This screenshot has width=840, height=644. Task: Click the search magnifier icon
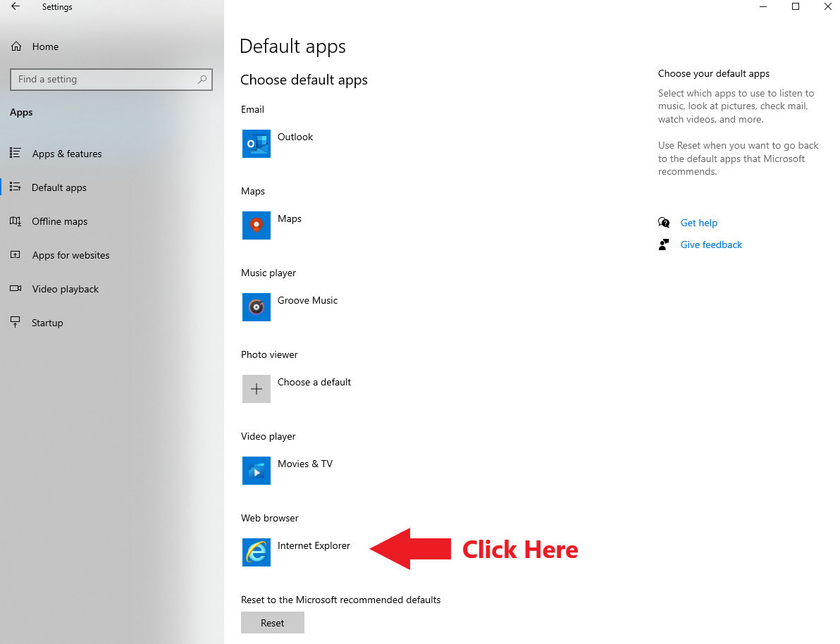pos(202,80)
